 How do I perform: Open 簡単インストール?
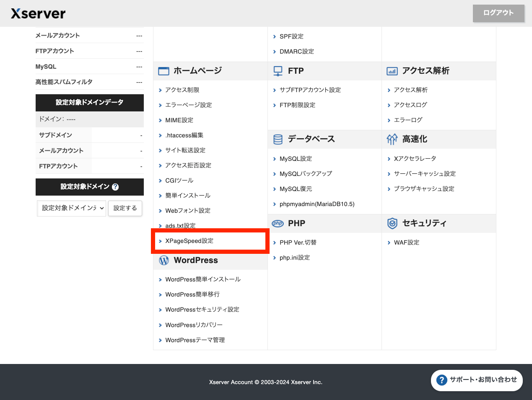tap(188, 196)
